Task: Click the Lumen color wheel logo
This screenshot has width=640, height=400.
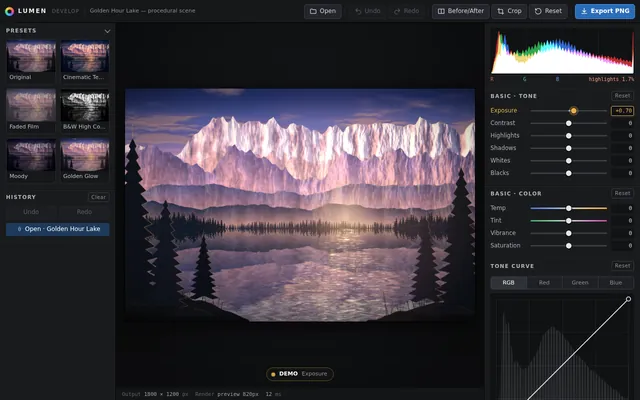Action: tap(9, 11)
